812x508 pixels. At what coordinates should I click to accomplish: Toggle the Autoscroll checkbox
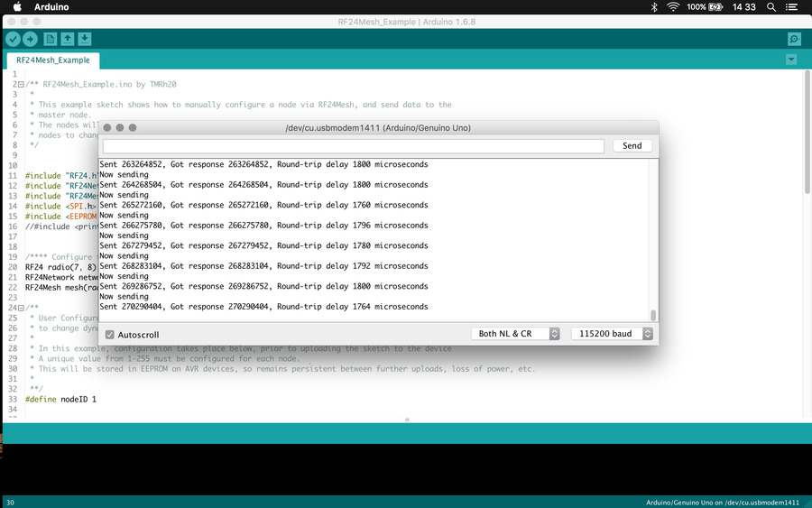click(x=110, y=335)
